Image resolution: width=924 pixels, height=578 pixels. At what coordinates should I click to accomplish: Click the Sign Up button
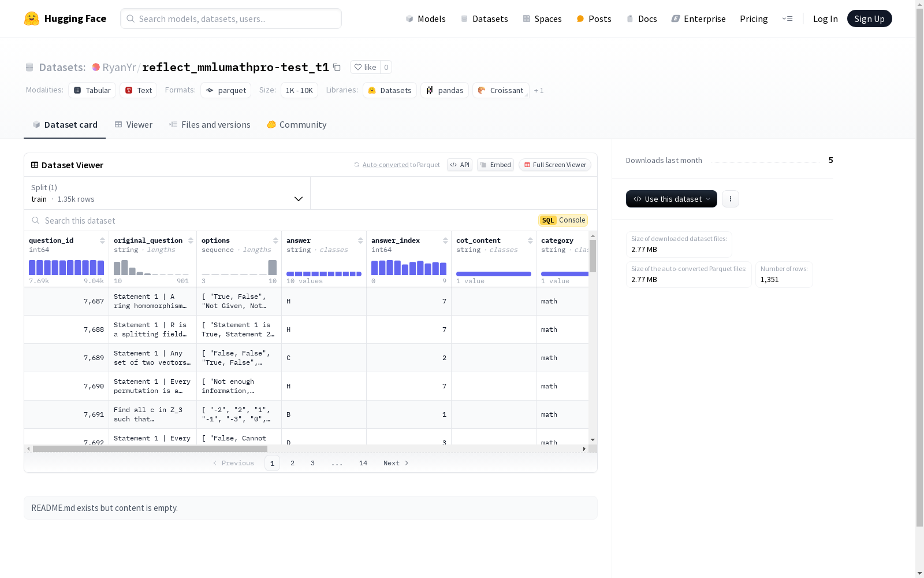click(x=869, y=18)
